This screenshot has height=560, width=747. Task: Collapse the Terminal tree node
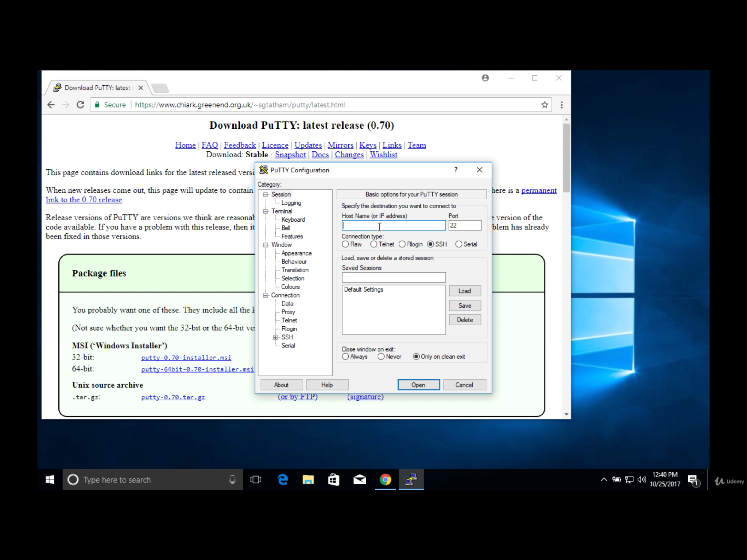[x=266, y=211]
